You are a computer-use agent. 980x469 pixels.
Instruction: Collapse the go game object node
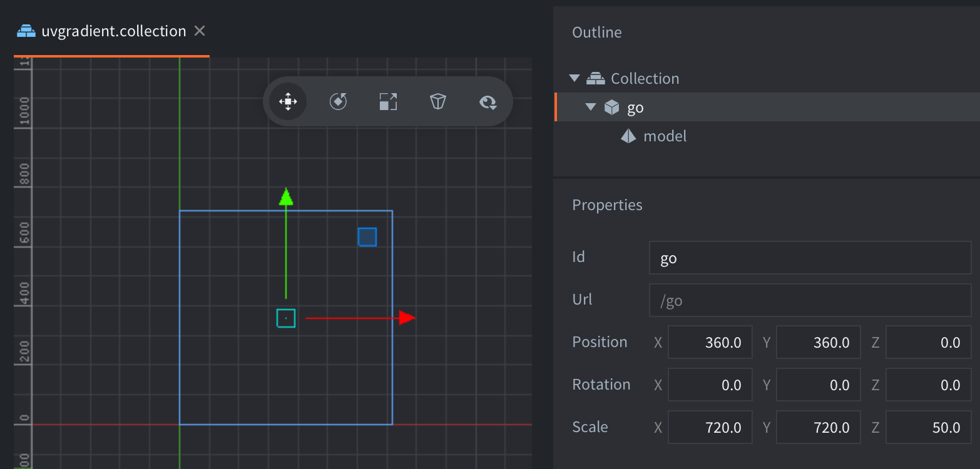(590, 107)
